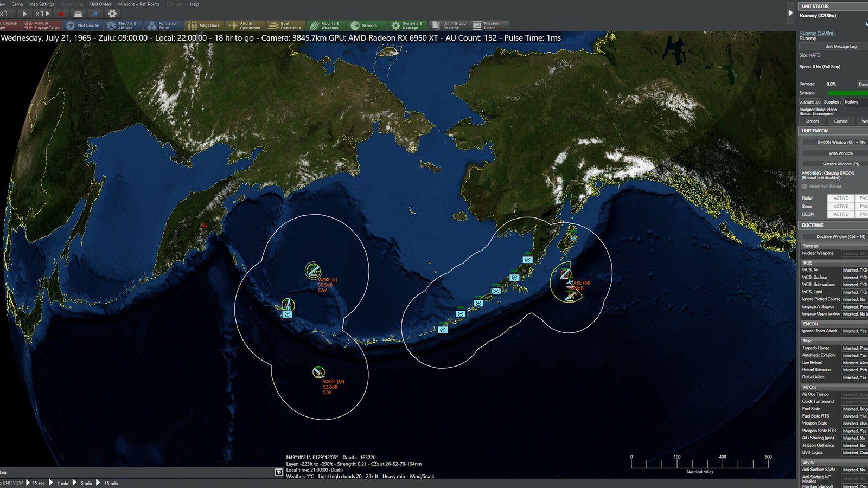Collapse the right side panel arrow
Screen dimensions: 868x488
[790, 13]
